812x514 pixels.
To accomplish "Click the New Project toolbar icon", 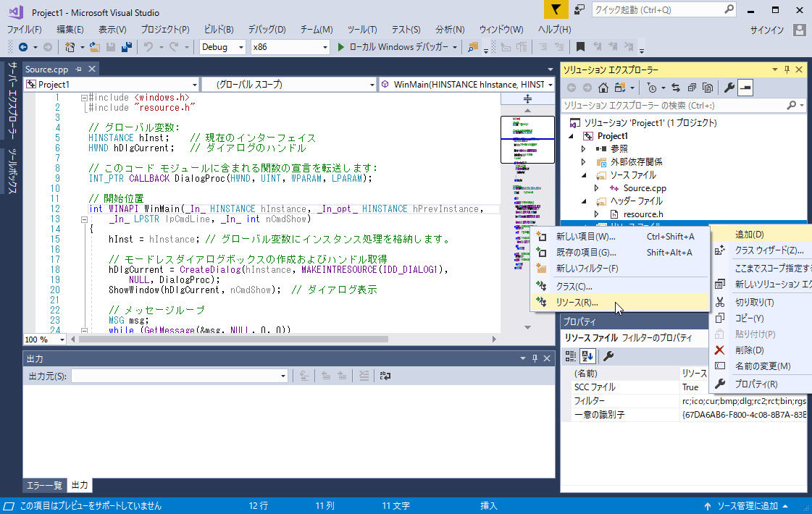I will pos(70,47).
